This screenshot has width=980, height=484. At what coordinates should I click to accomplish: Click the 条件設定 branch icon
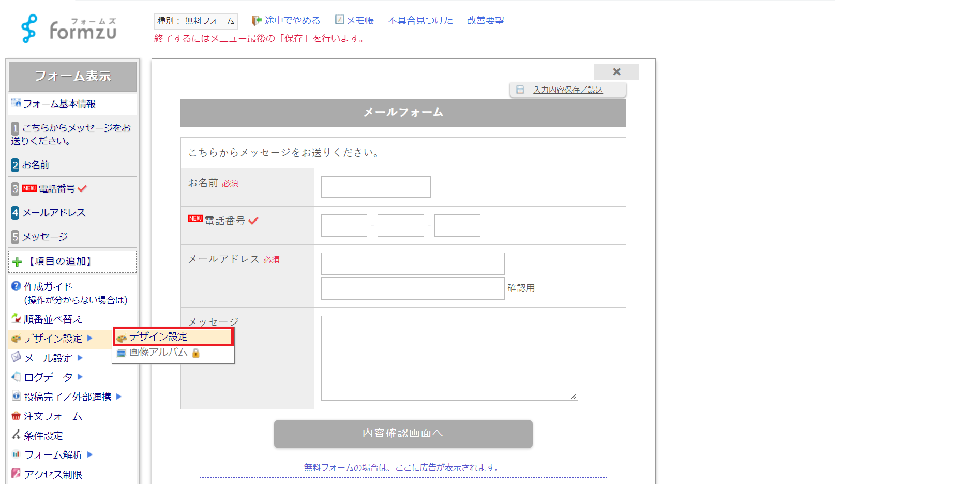pyautogui.click(x=16, y=435)
